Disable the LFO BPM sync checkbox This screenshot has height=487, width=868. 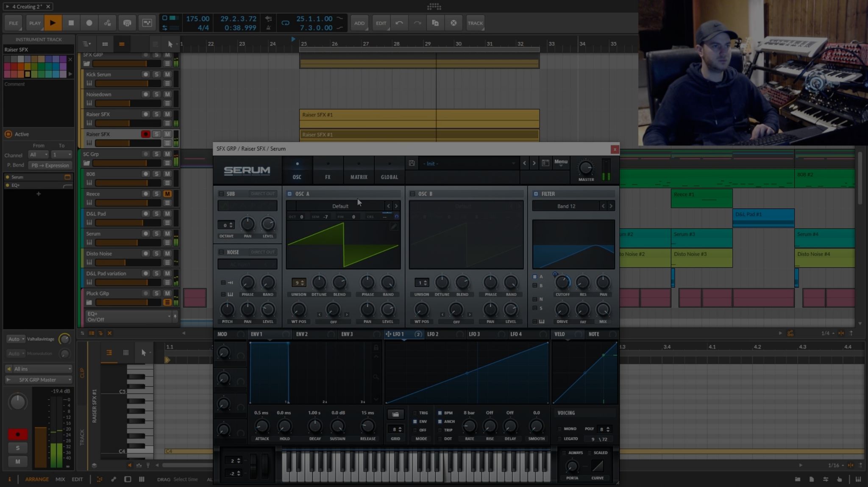(440, 413)
